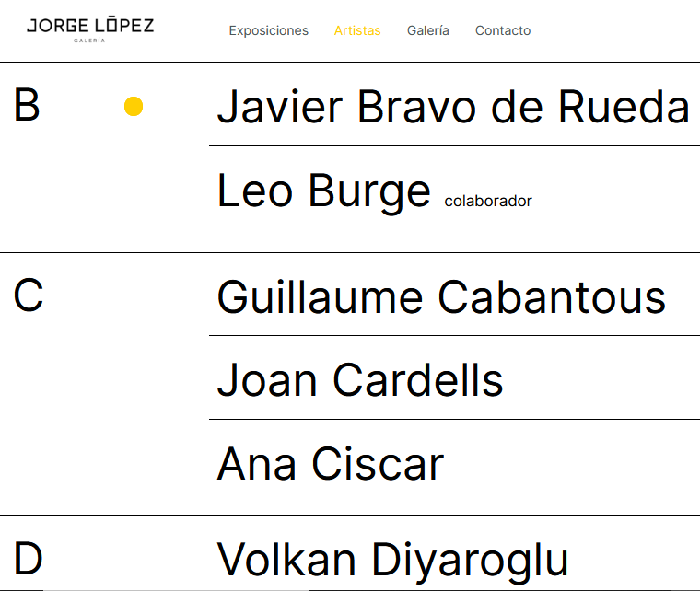
Task: Go to the Galería page
Action: (x=428, y=30)
